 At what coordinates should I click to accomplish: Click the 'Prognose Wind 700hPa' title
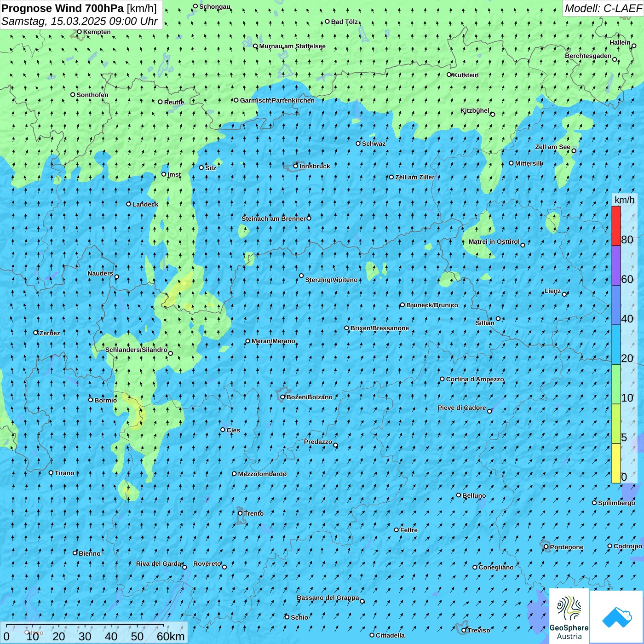63,8
